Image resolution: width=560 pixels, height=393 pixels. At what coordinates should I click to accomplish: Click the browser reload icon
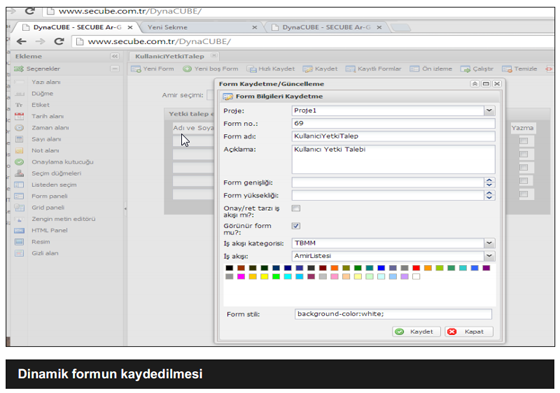[59, 41]
